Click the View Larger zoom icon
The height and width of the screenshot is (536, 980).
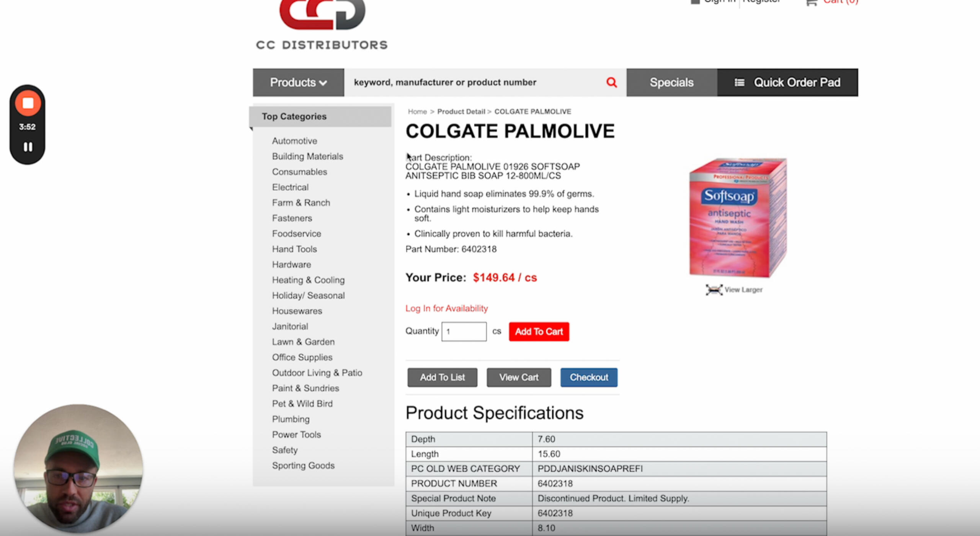(x=714, y=290)
